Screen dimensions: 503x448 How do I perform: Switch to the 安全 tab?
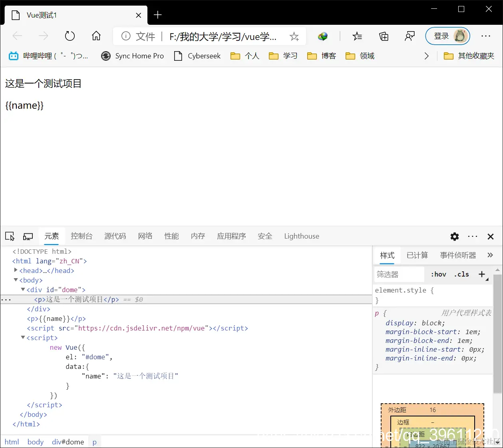pyautogui.click(x=265, y=236)
